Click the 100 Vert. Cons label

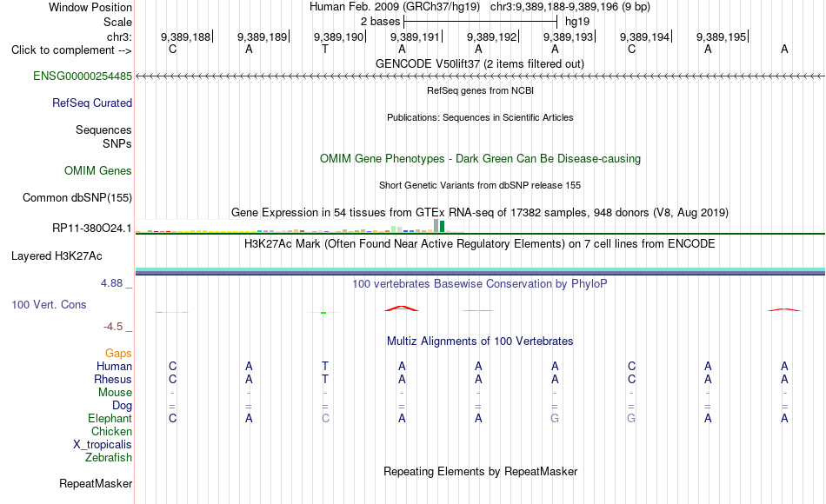[x=49, y=304]
